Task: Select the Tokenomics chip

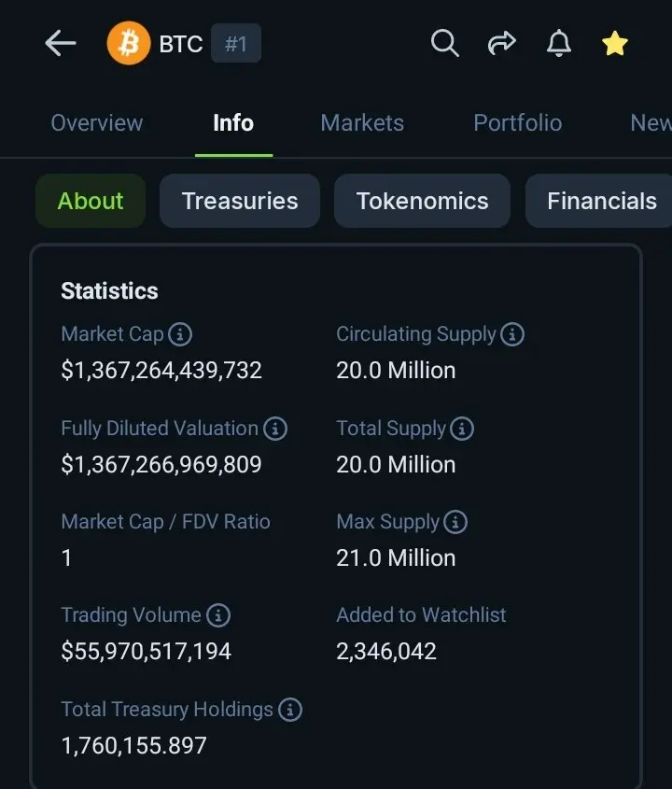Action: coord(422,201)
